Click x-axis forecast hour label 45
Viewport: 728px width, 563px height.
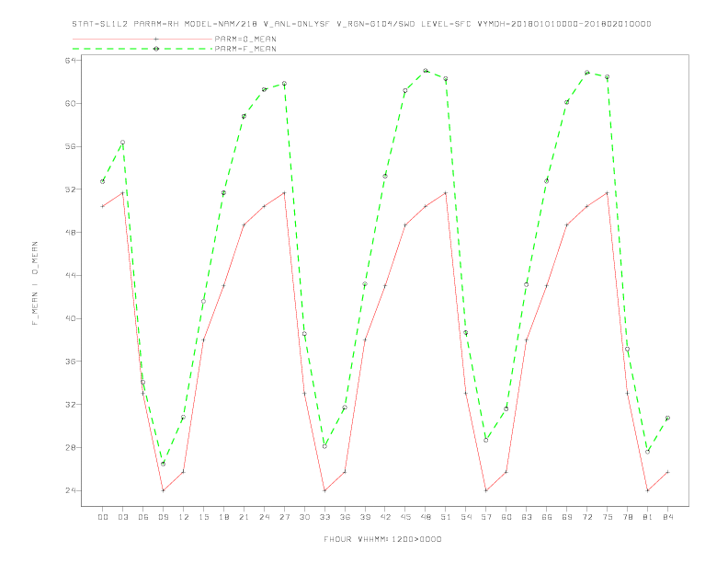click(x=405, y=517)
